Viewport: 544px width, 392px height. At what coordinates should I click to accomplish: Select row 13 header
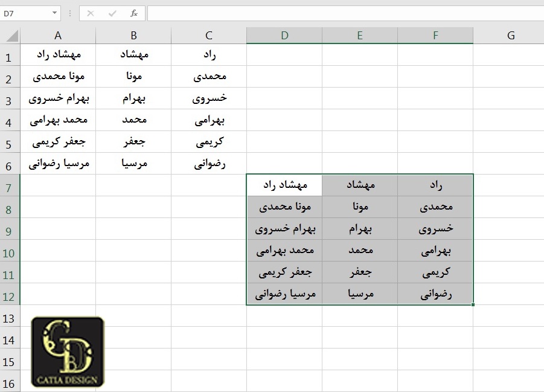click(10, 316)
